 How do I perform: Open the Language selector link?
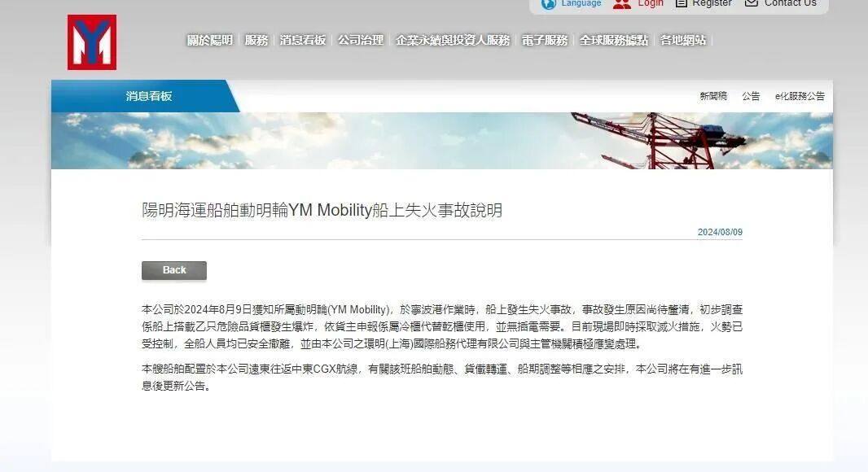pos(581,3)
